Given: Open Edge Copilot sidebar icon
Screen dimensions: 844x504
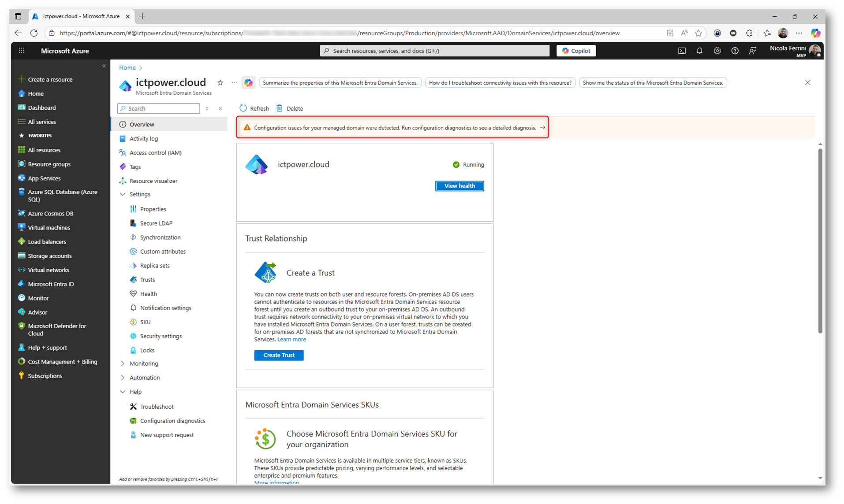Looking at the screenshot, I should [x=815, y=33].
